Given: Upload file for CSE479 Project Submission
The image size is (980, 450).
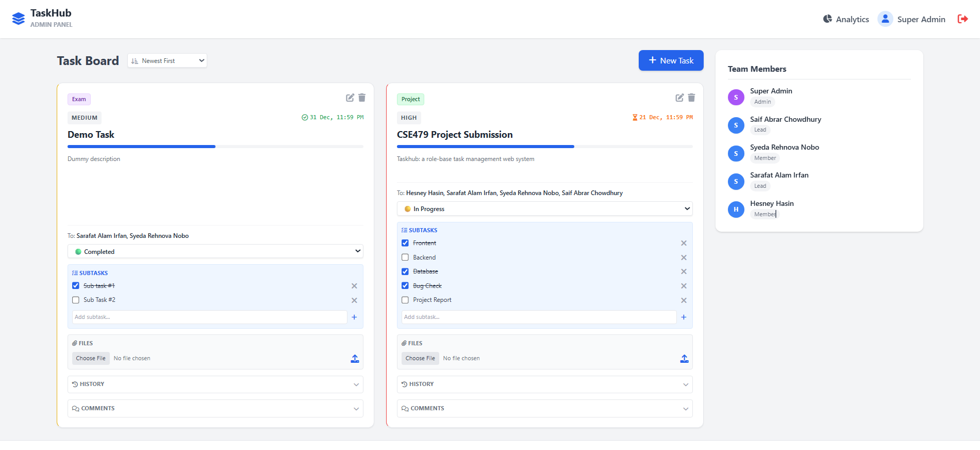Looking at the screenshot, I should pyautogui.click(x=684, y=359).
